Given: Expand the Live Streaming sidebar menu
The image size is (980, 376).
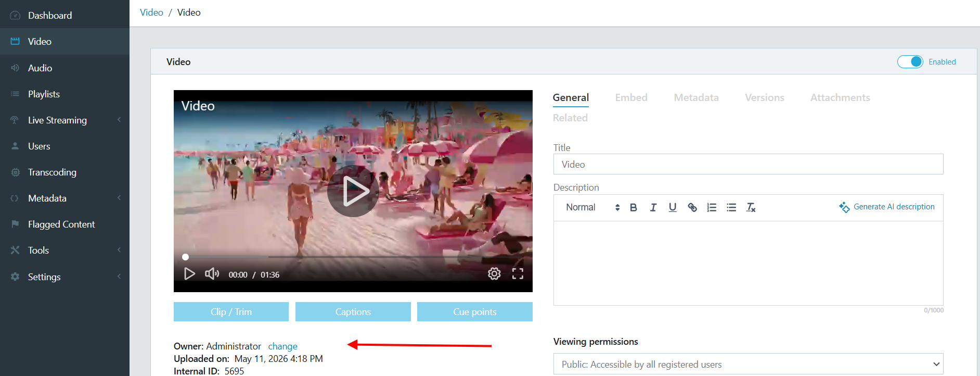Looking at the screenshot, I should 65,120.
